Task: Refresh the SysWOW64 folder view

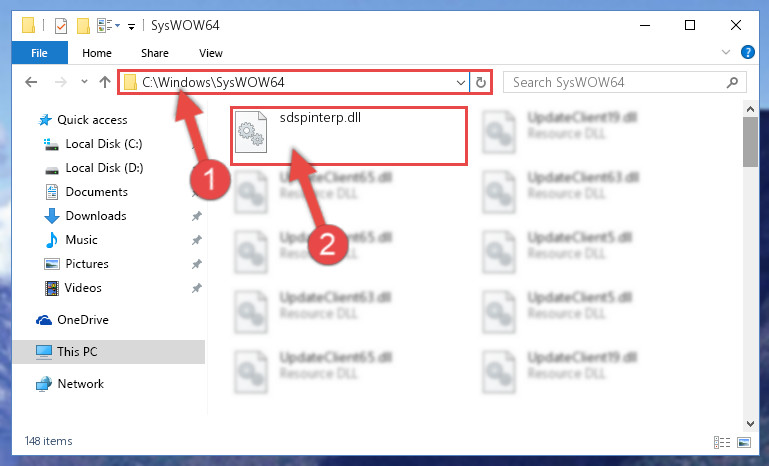Action: click(481, 82)
